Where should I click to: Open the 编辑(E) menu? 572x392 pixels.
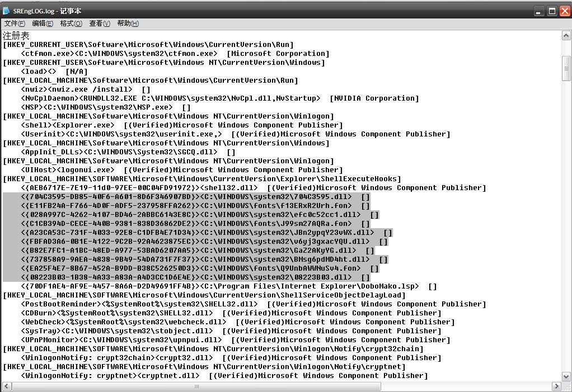pos(43,23)
